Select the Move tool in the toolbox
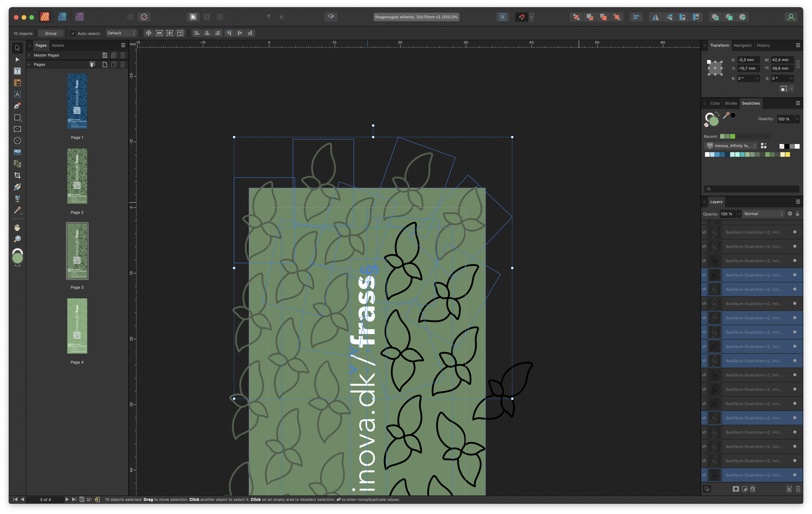The width and height of the screenshot is (812, 514). click(x=17, y=48)
